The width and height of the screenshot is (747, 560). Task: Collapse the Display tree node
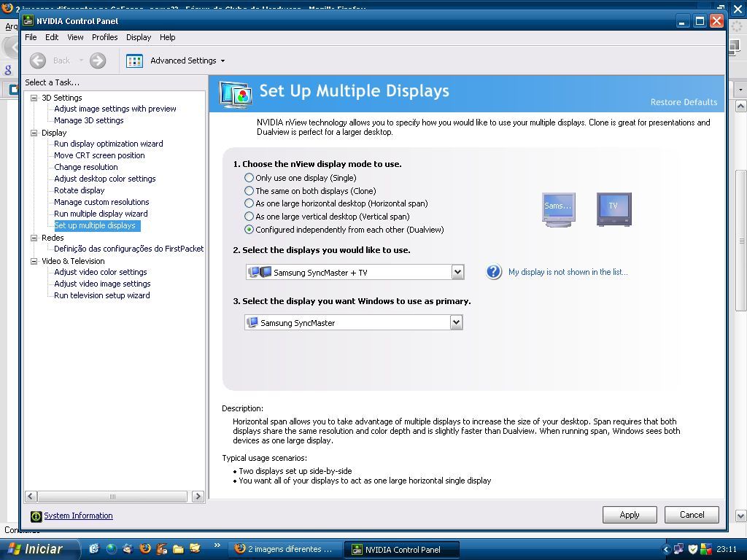(x=34, y=133)
